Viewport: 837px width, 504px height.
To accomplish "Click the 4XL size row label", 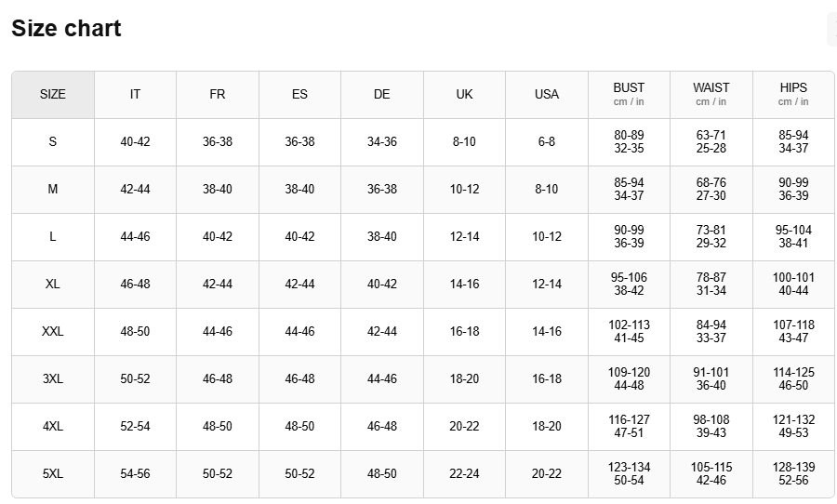I will coord(53,427).
